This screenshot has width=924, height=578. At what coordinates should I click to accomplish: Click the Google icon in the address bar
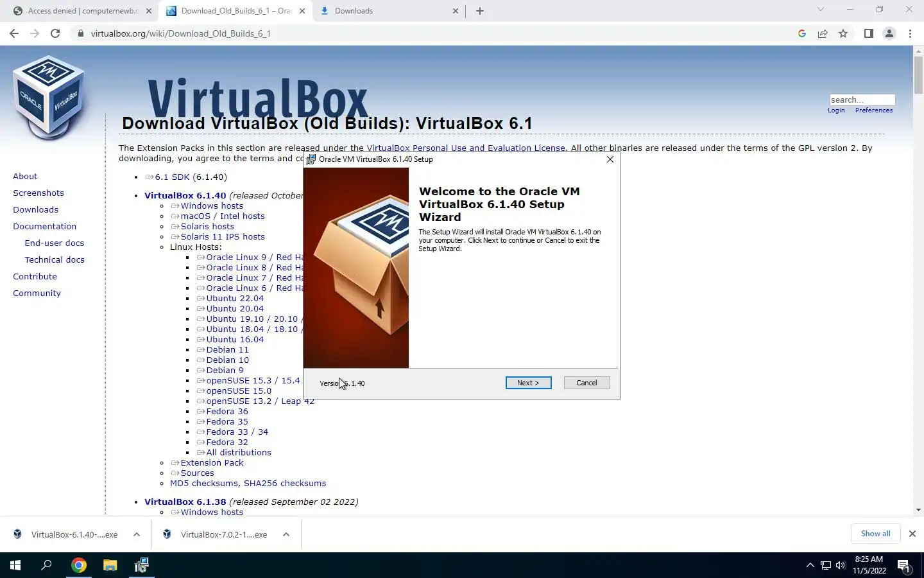coord(802,33)
